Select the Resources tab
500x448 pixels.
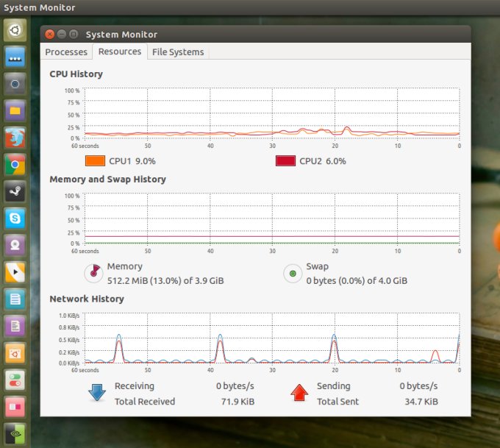pyautogui.click(x=120, y=51)
